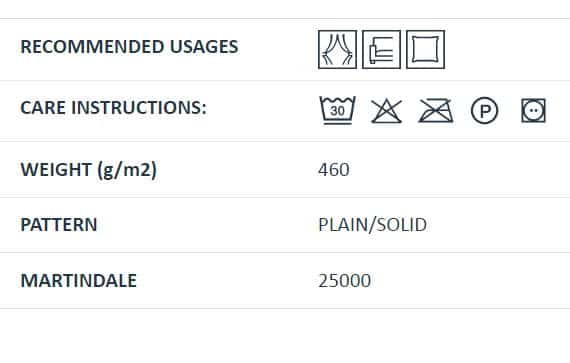Viewport: 570px width, 363px height.
Task: Click the PLAIN/SOLID pattern value
Action: 373,225
